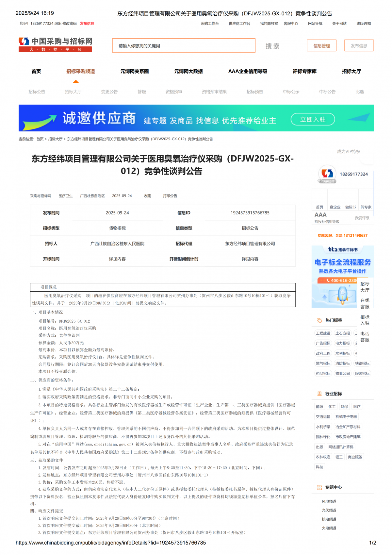This screenshot has height=555, width=392.
Task: Select the 工程建设 hot tag
Action: [x=323, y=333]
